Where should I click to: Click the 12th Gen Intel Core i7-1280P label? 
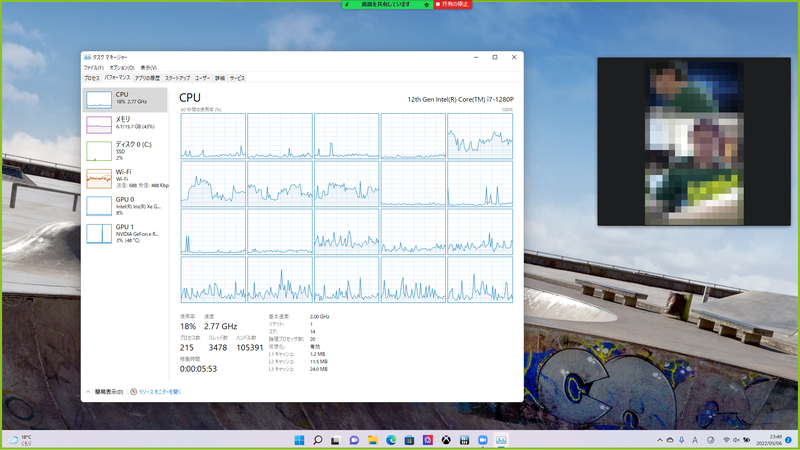461,99
